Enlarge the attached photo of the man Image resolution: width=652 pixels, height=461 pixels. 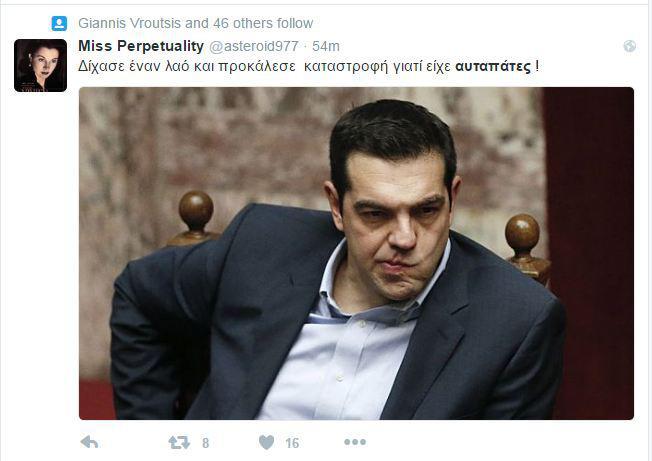(356, 253)
